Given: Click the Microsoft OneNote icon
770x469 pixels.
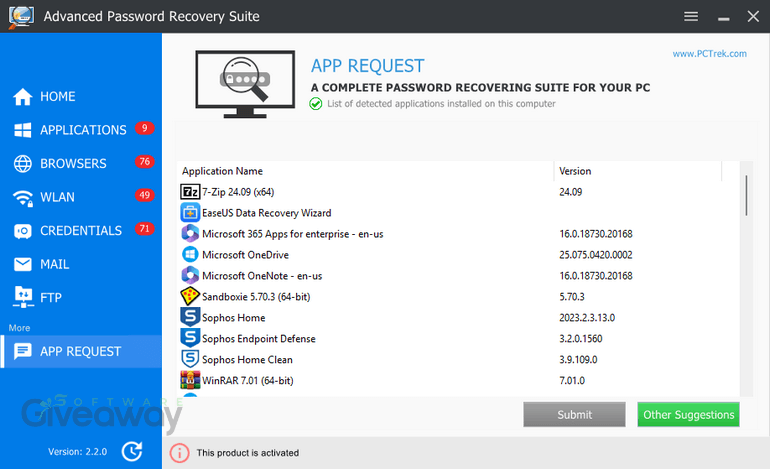Looking at the screenshot, I should (x=190, y=276).
